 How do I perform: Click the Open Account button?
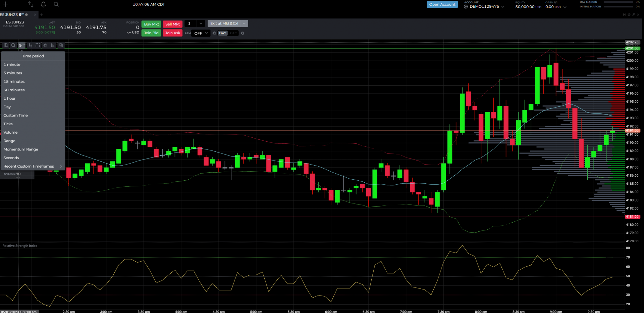click(x=442, y=4)
